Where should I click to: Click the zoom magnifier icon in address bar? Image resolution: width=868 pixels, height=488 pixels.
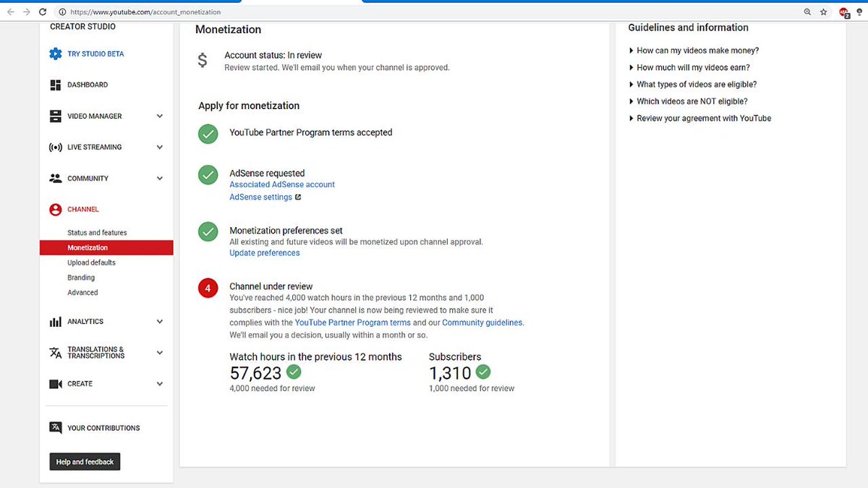(808, 12)
